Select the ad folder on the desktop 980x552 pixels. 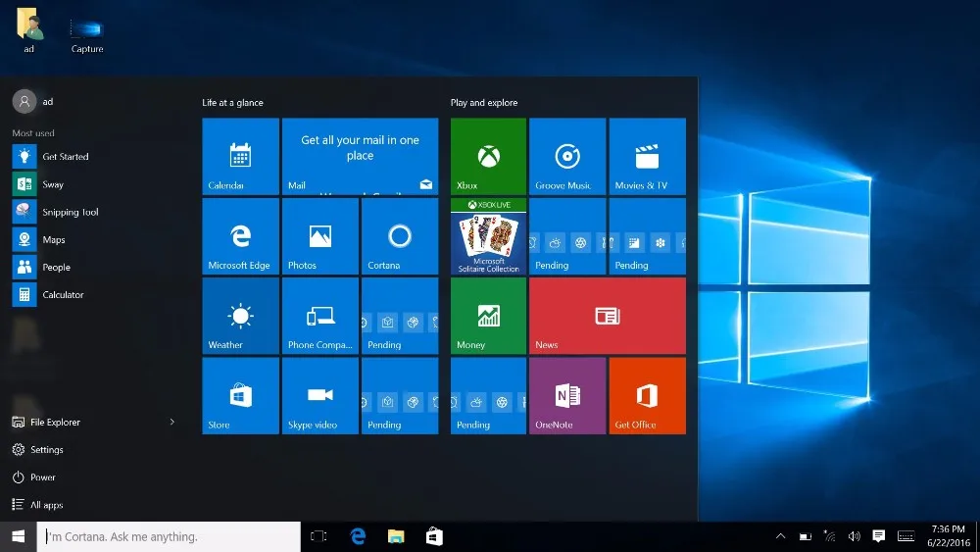28,30
